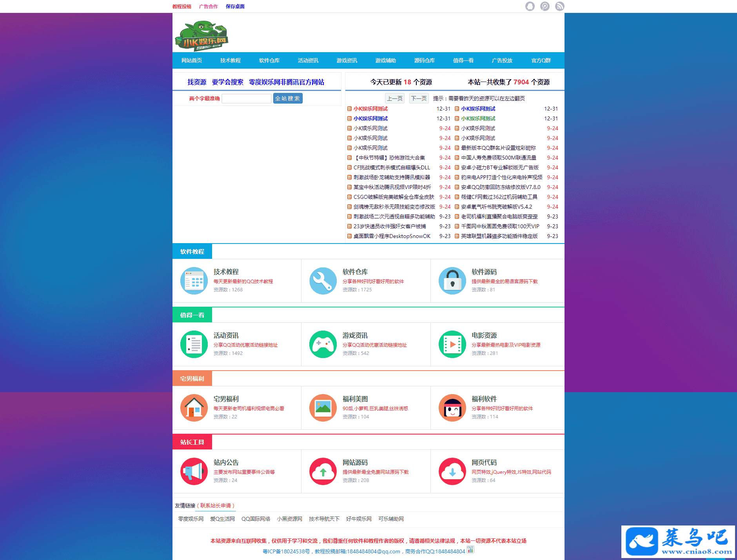Click icon beside 安卓QQ防撤回防冻结修改版V7.8.0
The height and width of the screenshot is (560, 737).
coord(457,187)
